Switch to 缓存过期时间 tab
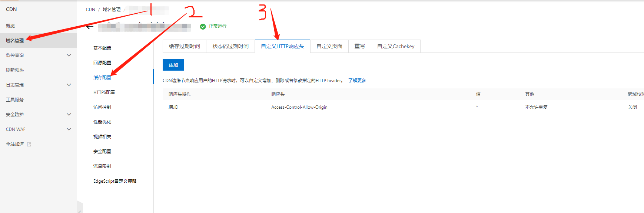Screen dimensions: 644x213 185,46
